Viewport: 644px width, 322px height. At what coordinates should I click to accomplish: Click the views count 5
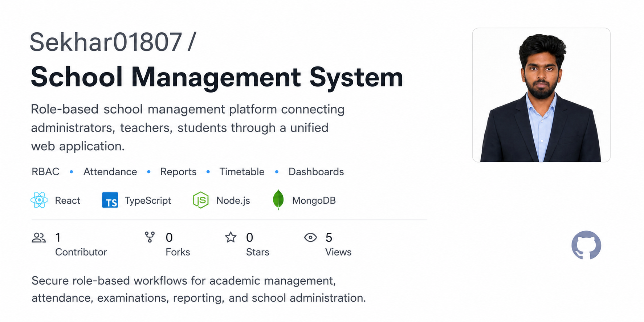pyautogui.click(x=329, y=237)
